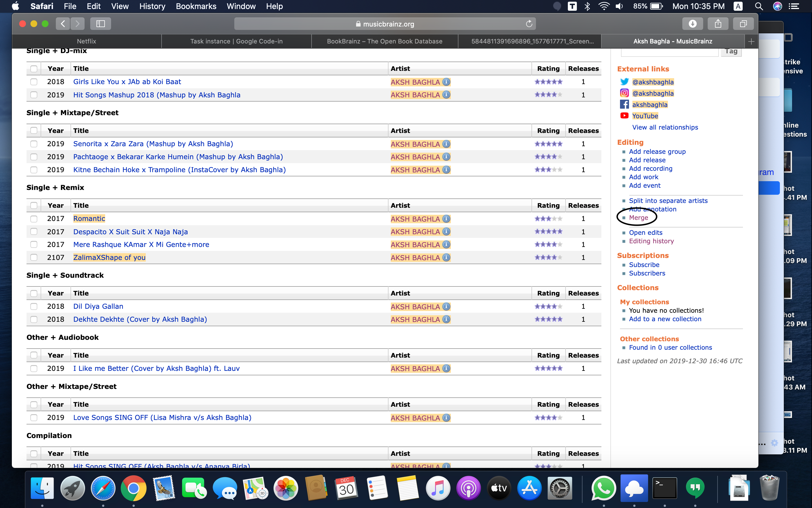This screenshot has height=508, width=812.
Task: Click info icon beside Romantic's artist
Action: (x=446, y=219)
